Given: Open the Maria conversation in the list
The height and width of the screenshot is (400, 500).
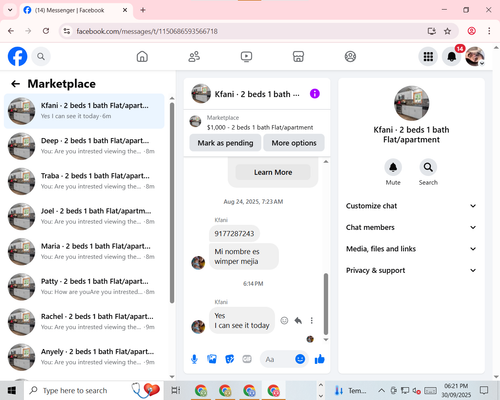Looking at the screenshot, I should [84, 252].
